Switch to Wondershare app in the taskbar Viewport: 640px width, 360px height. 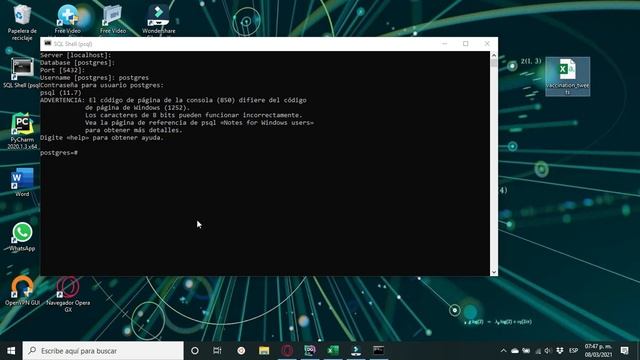pos(356,351)
